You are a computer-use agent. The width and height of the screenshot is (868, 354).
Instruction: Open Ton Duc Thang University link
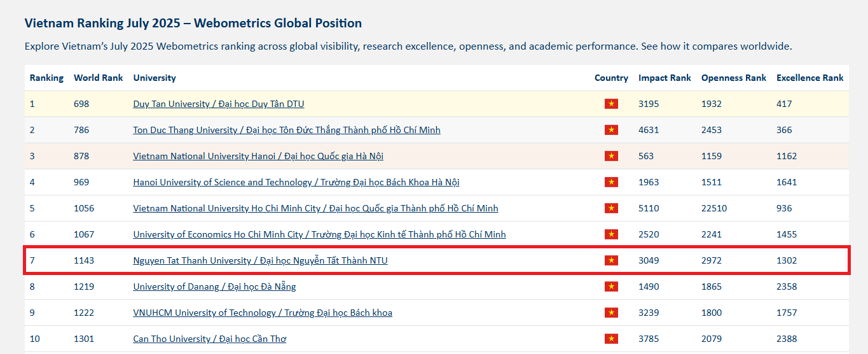287,130
